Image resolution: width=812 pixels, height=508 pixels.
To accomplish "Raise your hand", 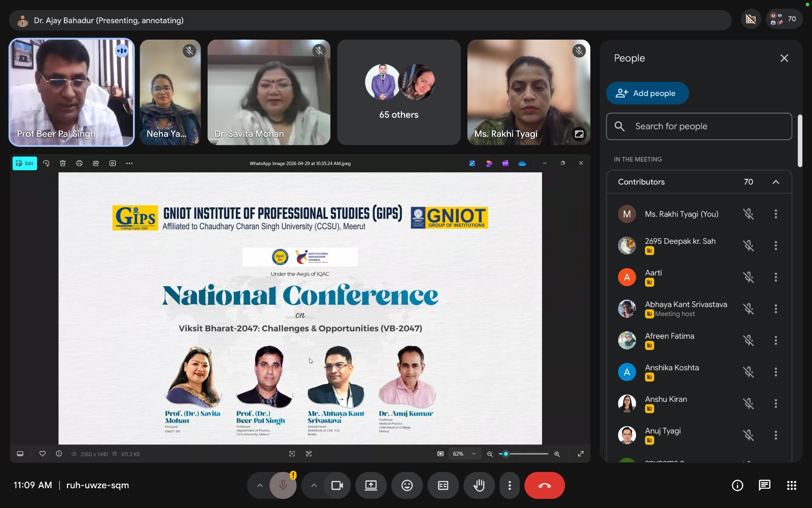I will 479,486.
